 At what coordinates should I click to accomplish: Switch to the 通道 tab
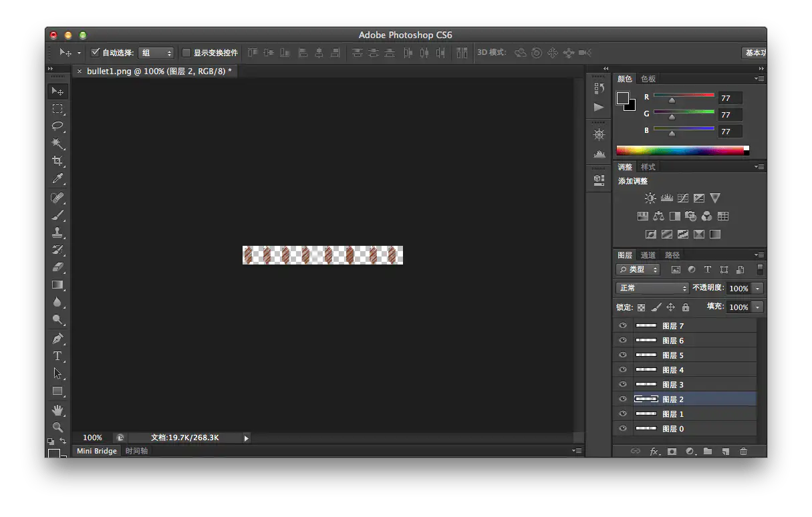tap(648, 255)
